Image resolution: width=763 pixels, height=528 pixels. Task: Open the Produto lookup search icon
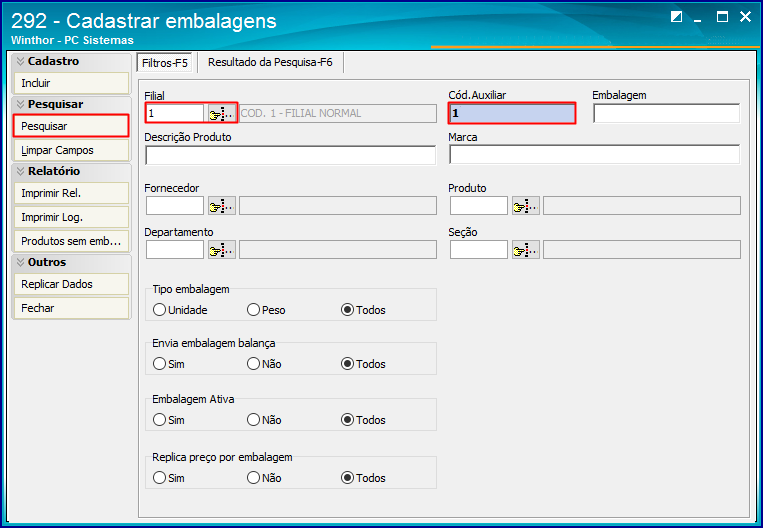click(x=526, y=206)
